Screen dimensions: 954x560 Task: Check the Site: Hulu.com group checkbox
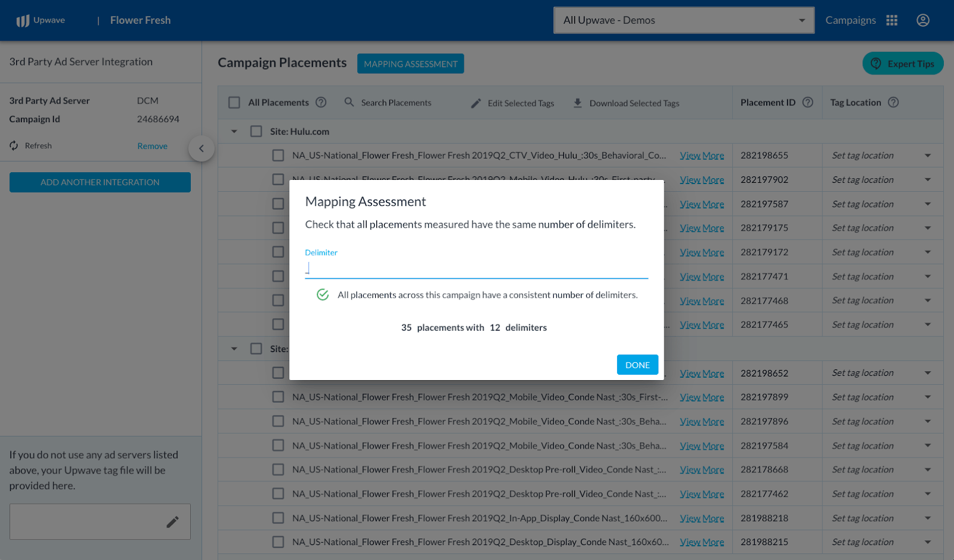pos(256,131)
